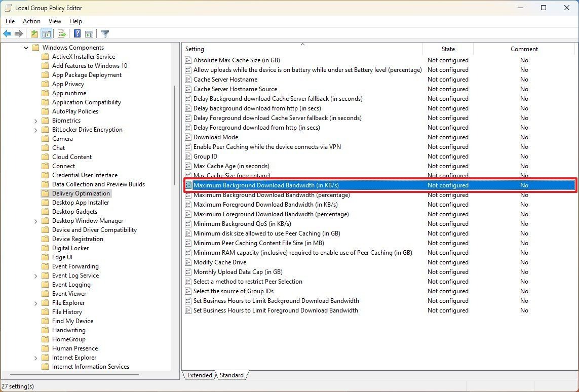Viewport: 579px width, 392px height.
Task: Click the Filter funnel toolbar icon
Action: click(x=105, y=34)
